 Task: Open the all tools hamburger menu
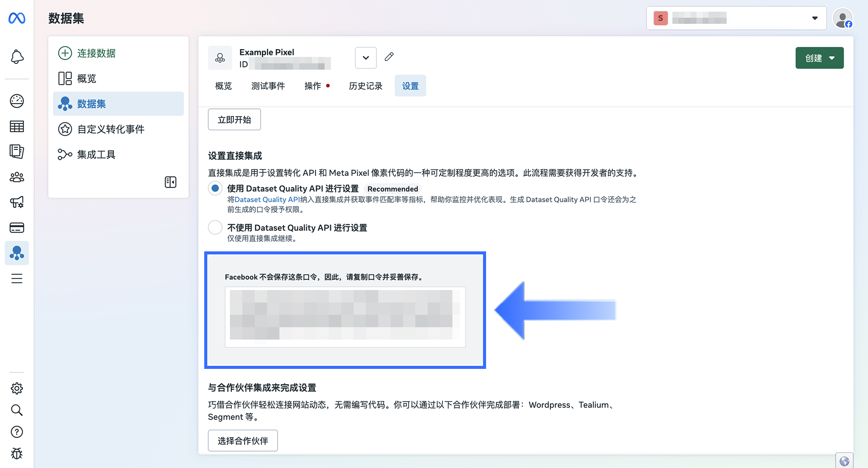[x=17, y=278]
